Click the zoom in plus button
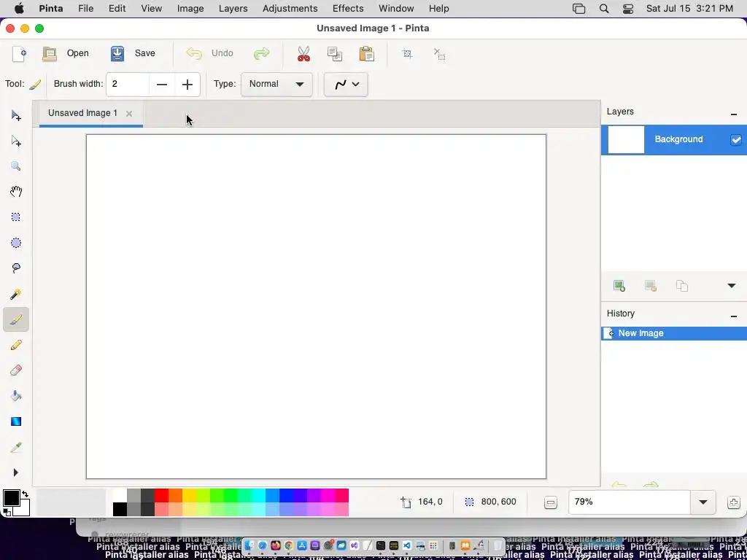This screenshot has height=560, width=747. (734, 502)
